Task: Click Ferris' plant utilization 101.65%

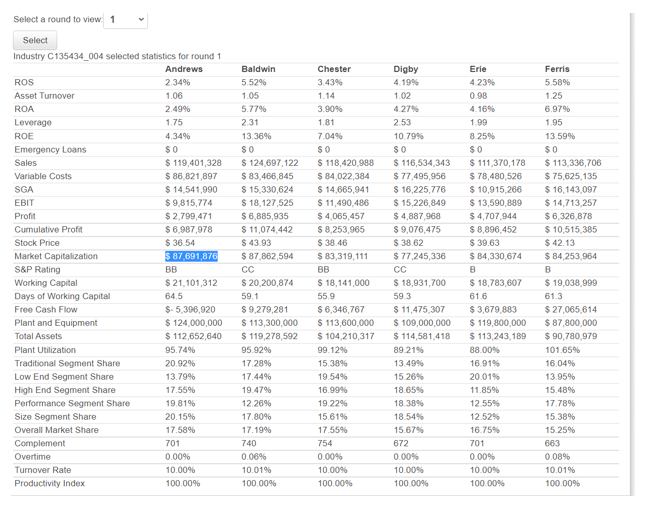Action: pos(562,350)
